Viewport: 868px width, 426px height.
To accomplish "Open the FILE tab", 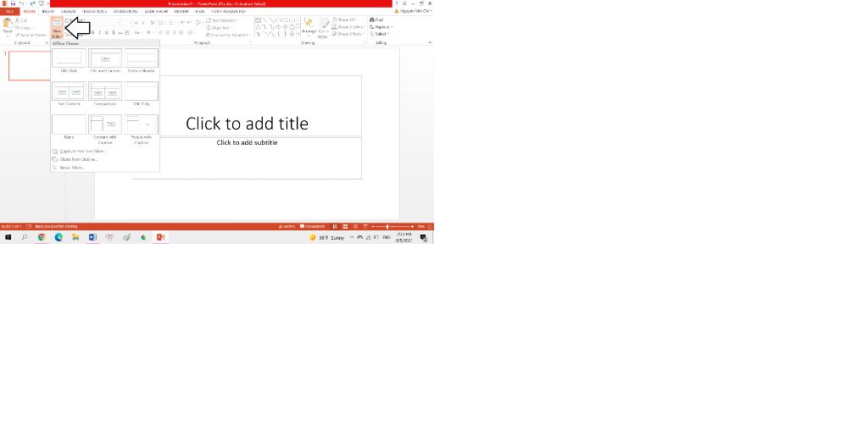I will coord(9,11).
